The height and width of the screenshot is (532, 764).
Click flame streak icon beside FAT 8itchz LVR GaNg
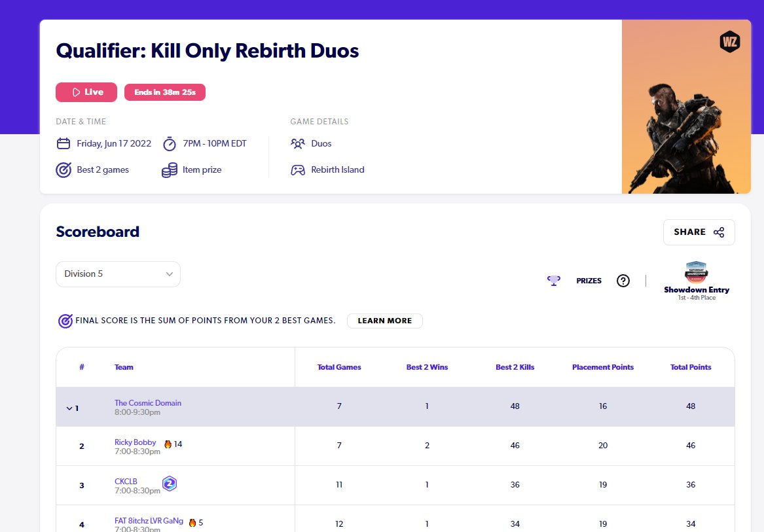(192, 523)
